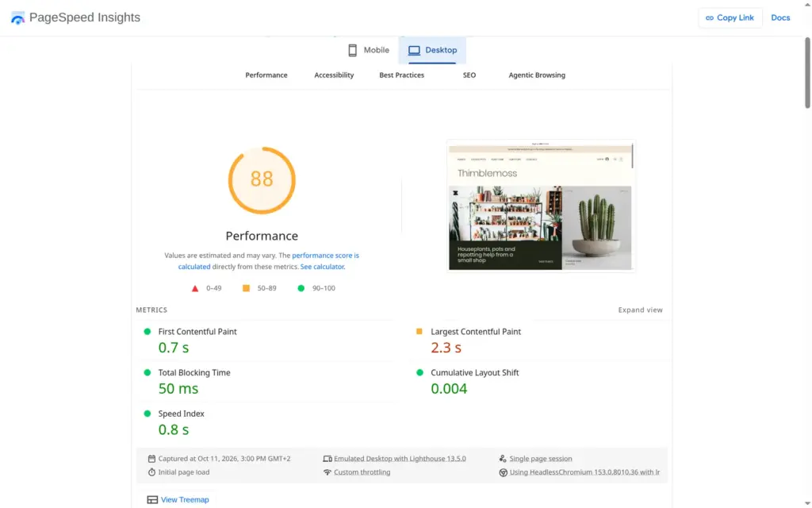Image resolution: width=812 pixels, height=508 pixels.
Task: Click the mobile phone icon
Action: [x=353, y=50]
